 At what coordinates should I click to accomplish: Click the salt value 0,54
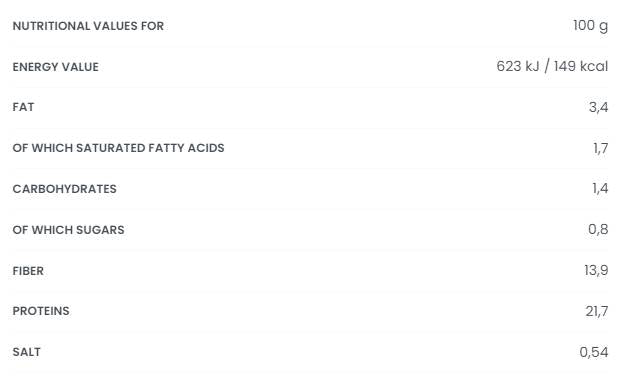point(594,352)
